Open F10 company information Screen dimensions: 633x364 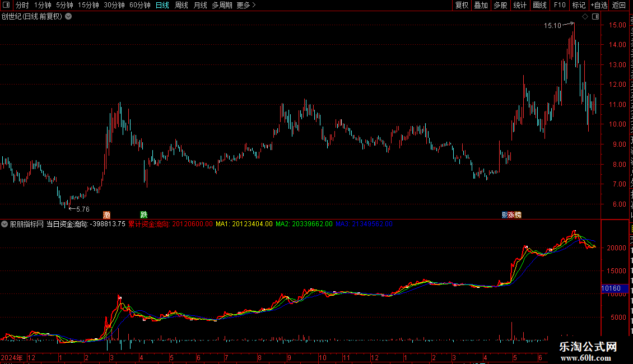(560, 5)
